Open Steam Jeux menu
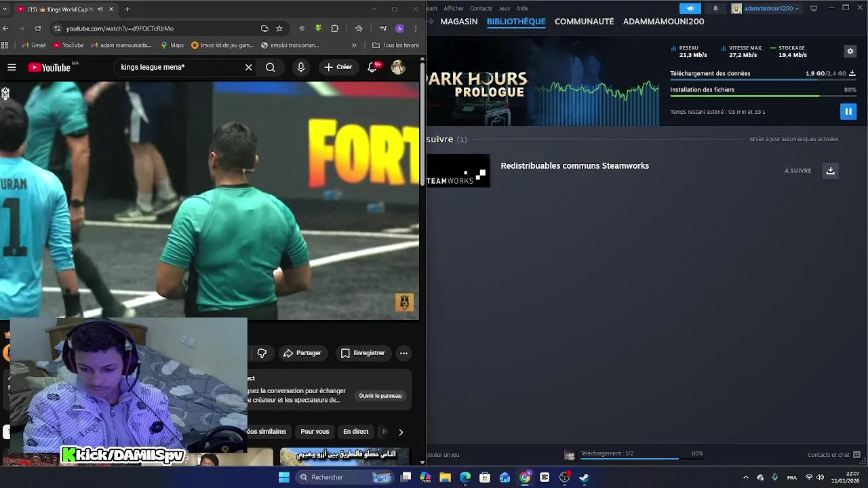The image size is (868, 488). click(505, 9)
